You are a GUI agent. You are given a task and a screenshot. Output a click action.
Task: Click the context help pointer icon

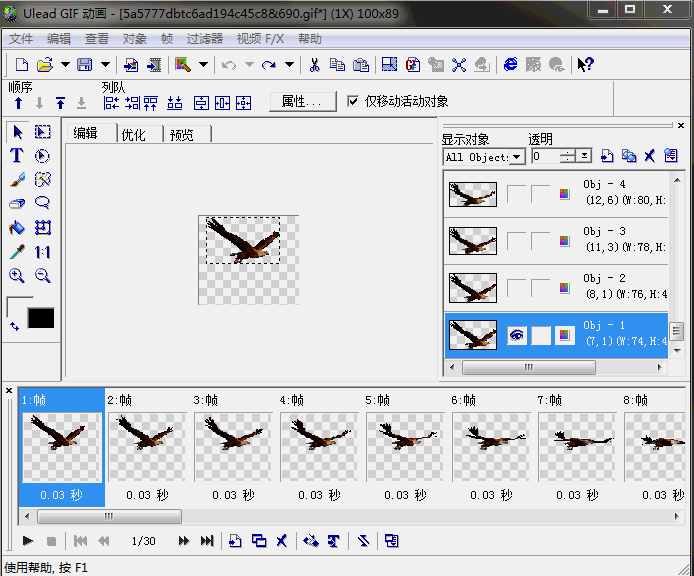(585, 65)
